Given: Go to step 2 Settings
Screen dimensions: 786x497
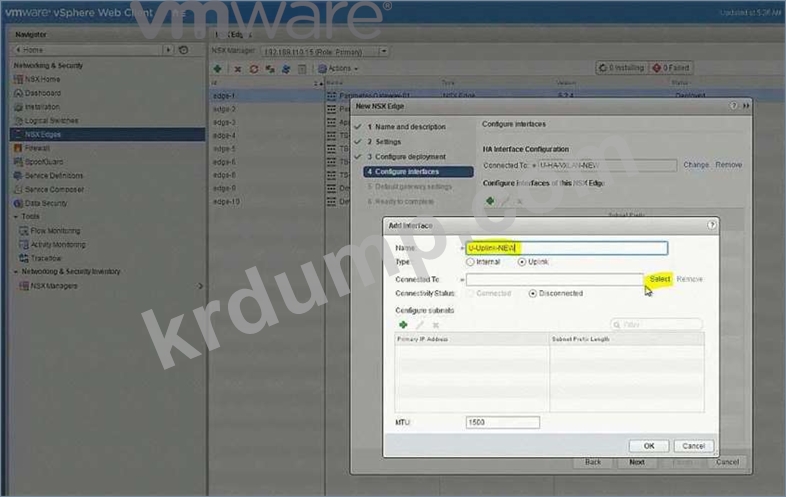Looking at the screenshot, I should (384, 142).
